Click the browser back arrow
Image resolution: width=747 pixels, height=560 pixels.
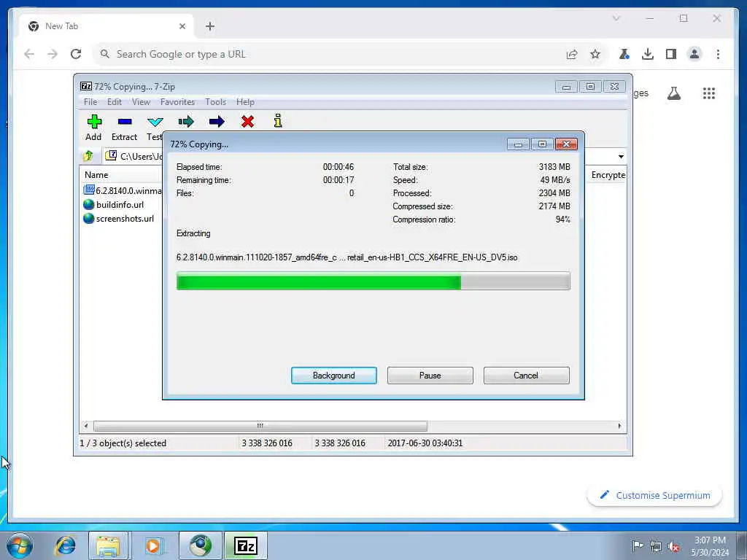tap(29, 54)
